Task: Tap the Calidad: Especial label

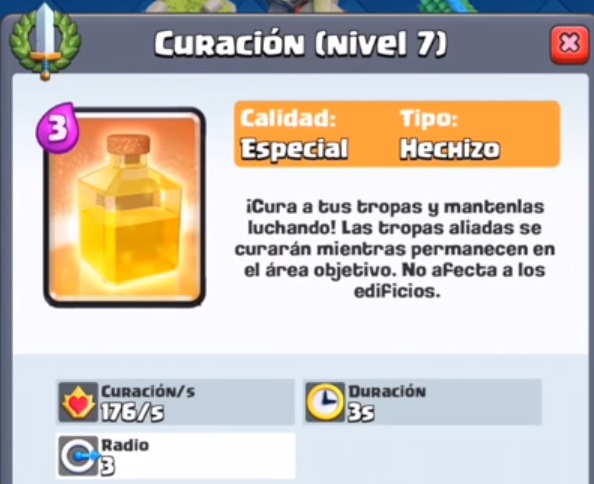Action: pos(294,133)
